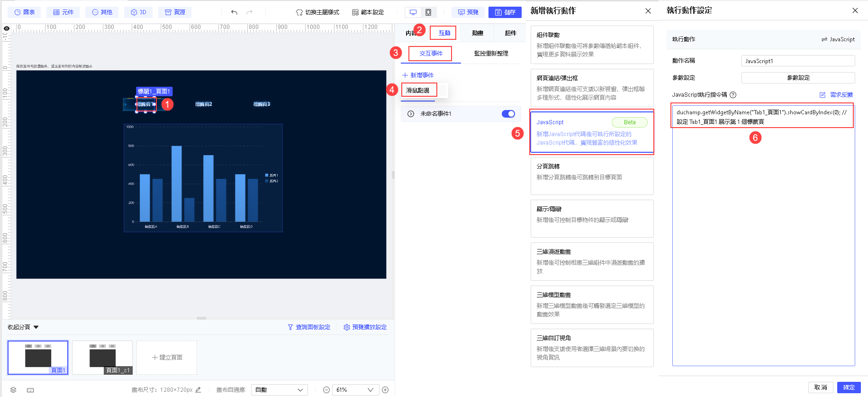Select the 頁面1_c1 page thumbnail

[102, 358]
